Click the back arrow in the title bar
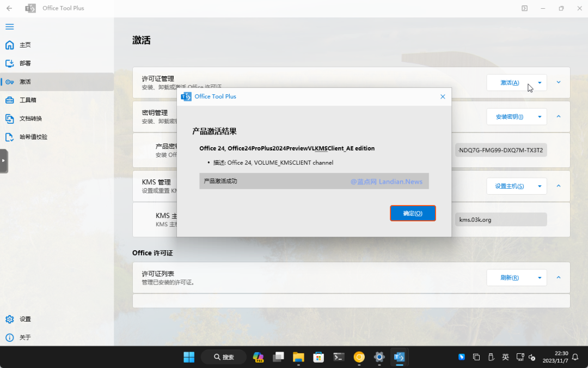This screenshot has width=588, height=368. tap(9, 8)
